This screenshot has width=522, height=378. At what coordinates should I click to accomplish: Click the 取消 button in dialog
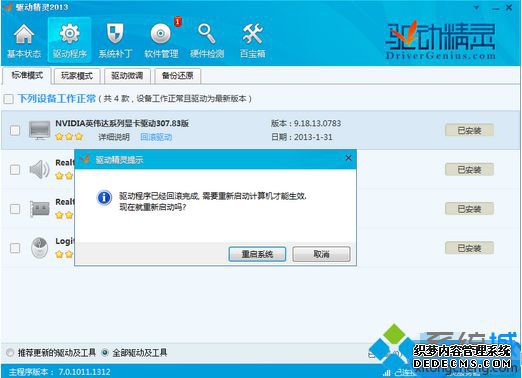click(321, 254)
